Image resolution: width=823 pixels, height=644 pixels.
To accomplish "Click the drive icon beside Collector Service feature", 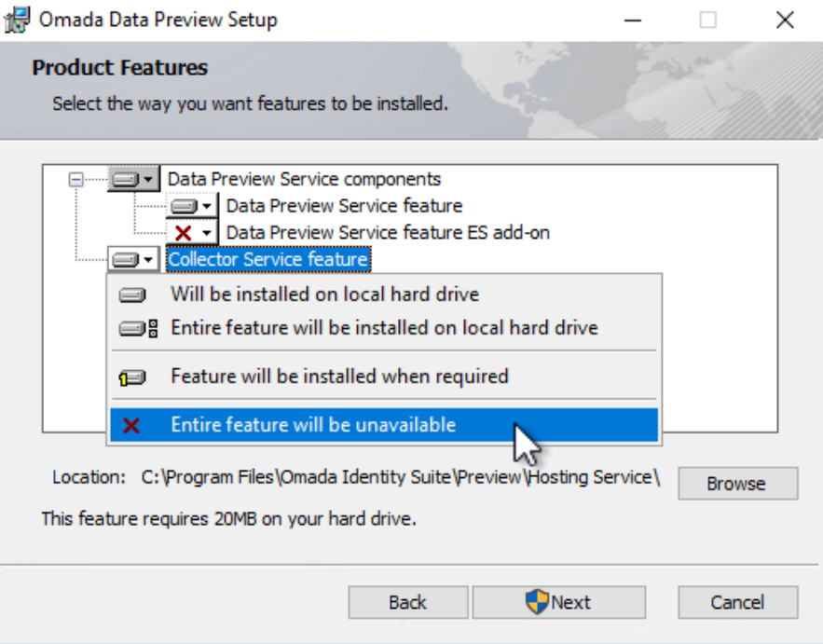I will pyautogui.click(x=125, y=259).
